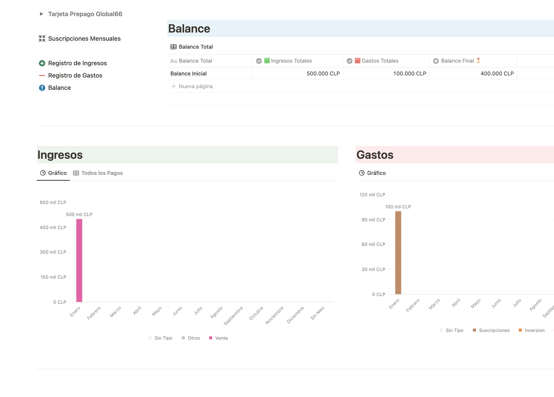554x397 pixels.
Task: Click the 500 mil CLP bar label
Action: (79, 214)
